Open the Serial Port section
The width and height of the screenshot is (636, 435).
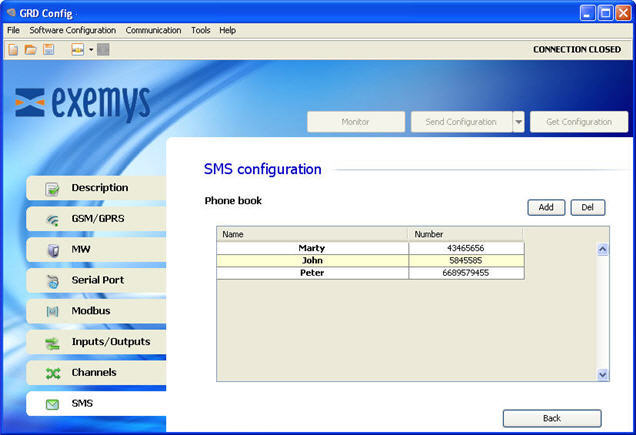(97, 280)
